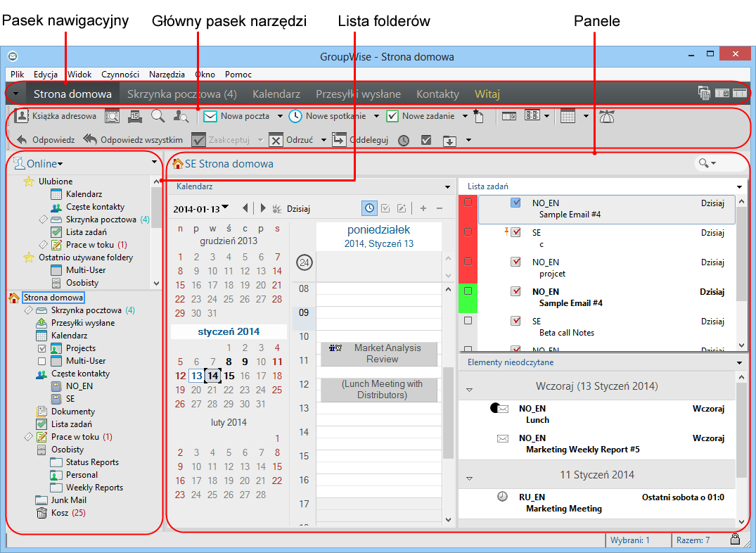Image resolution: width=756 pixels, height=553 pixels.
Task: Go to next day with right arrow
Action: pos(263,208)
